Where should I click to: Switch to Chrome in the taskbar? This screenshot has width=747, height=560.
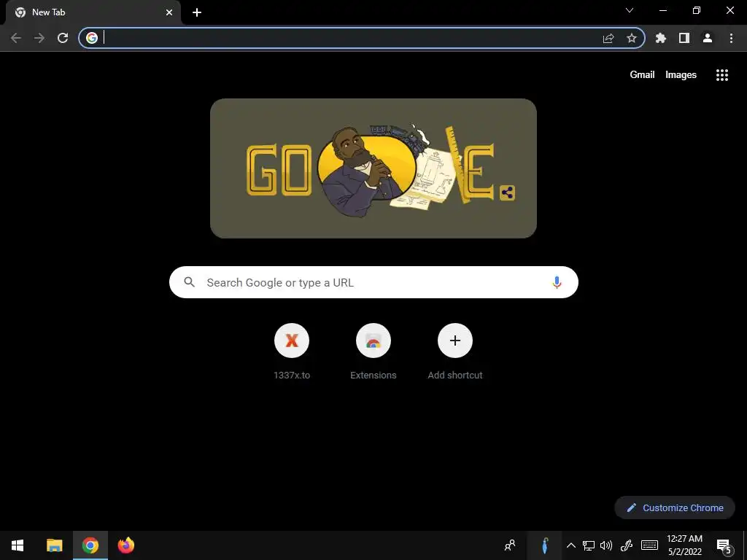coord(90,545)
